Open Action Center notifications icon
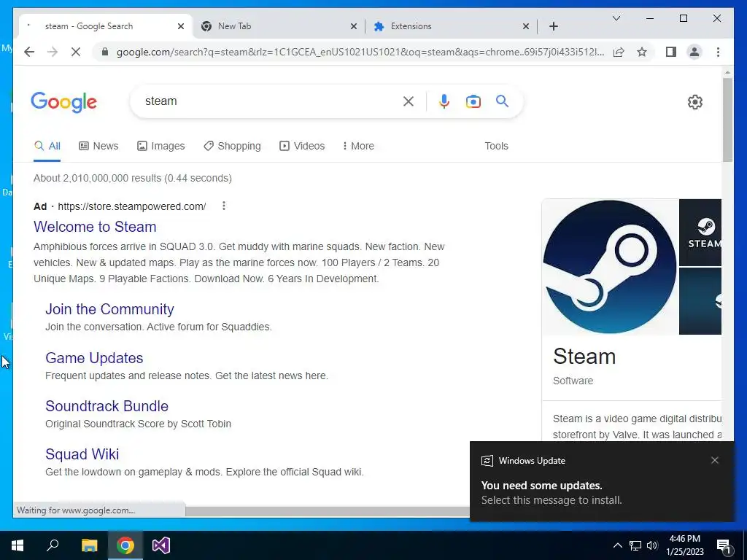Viewport: 747px width, 560px height. [x=723, y=546]
